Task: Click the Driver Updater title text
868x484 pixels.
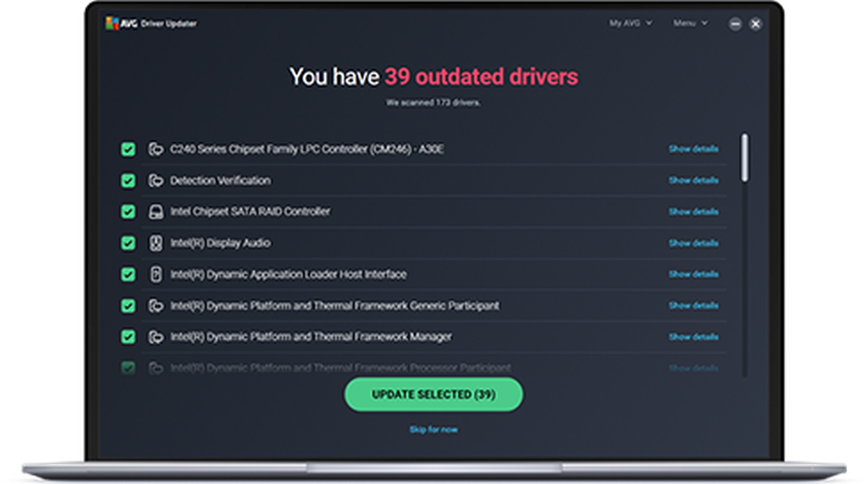Action: [x=169, y=23]
